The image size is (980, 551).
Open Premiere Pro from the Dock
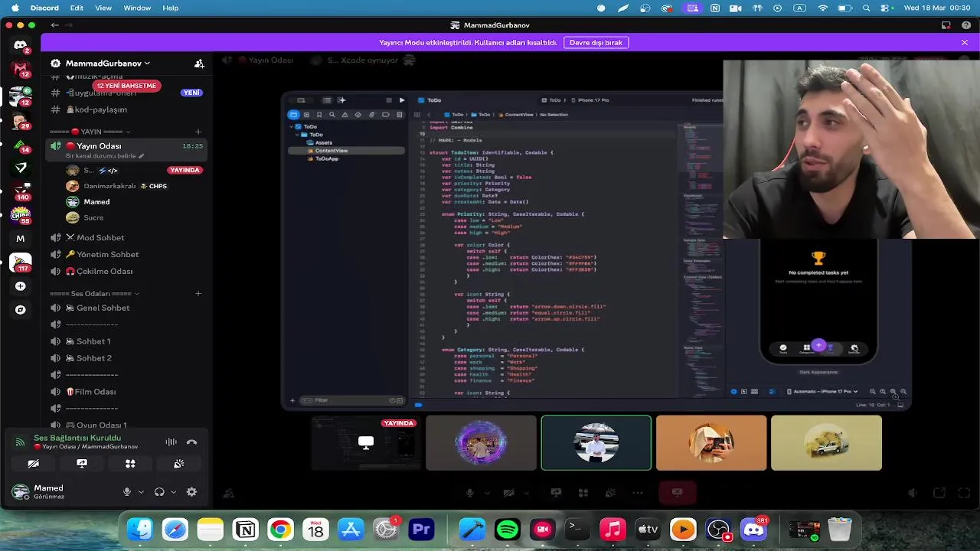tap(422, 529)
